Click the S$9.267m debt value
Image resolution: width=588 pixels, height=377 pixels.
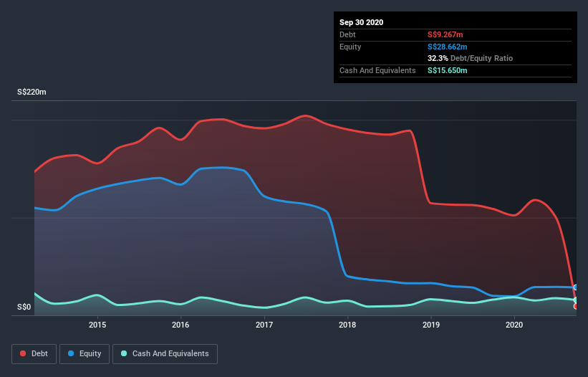click(x=445, y=34)
